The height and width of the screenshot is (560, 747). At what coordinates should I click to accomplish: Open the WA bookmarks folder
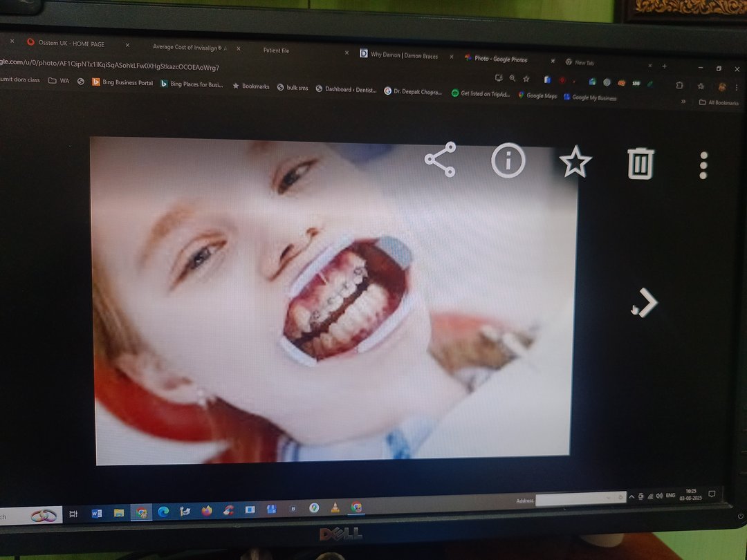(x=59, y=80)
